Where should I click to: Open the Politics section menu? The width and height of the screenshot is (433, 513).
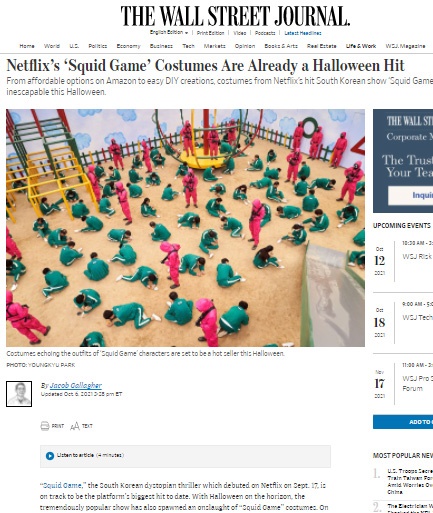click(x=98, y=46)
